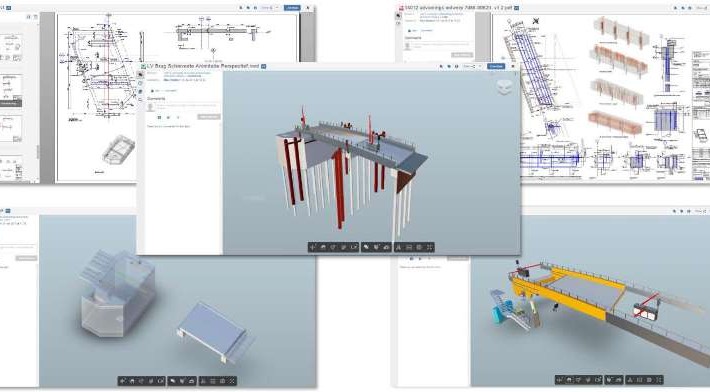
Task: Select the top icon in the LV Brug left sidebar
Action: 140,75
